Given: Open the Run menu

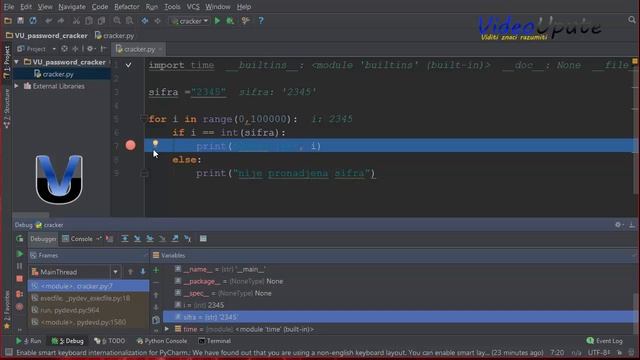Looking at the screenshot, I should point(151,7).
